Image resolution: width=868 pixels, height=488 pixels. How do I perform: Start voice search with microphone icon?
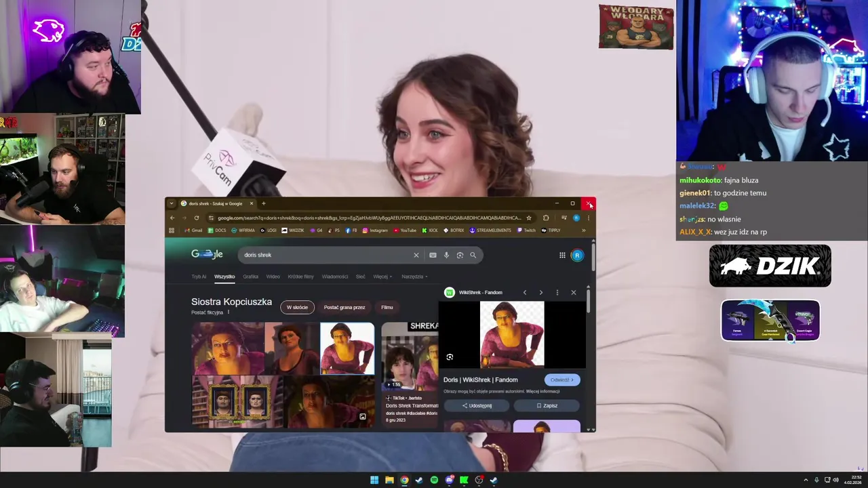(446, 255)
